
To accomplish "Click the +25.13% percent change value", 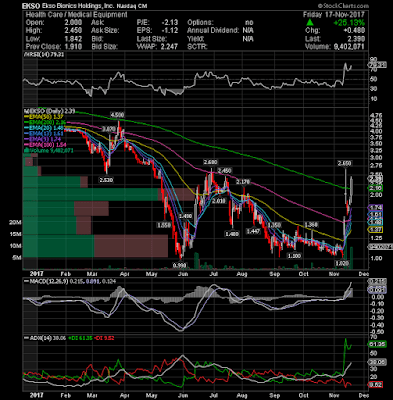I will coord(349,23).
